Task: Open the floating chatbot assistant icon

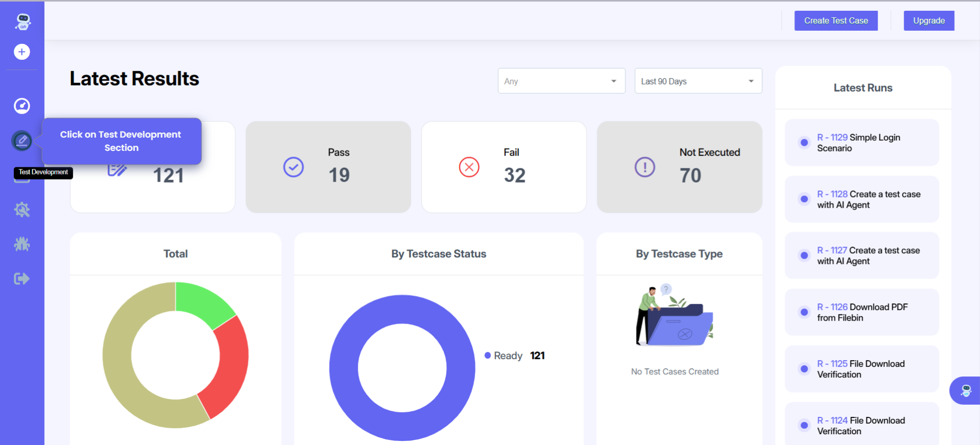Action: click(965, 391)
